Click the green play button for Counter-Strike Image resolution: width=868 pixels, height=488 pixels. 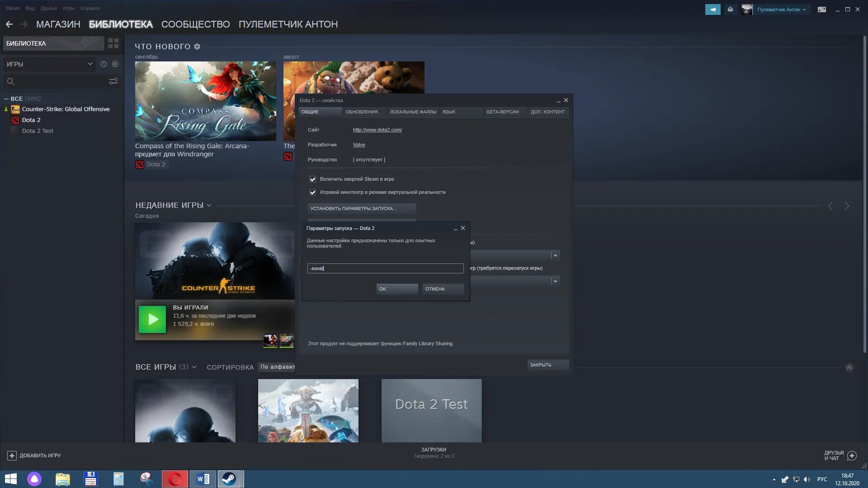(152, 319)
